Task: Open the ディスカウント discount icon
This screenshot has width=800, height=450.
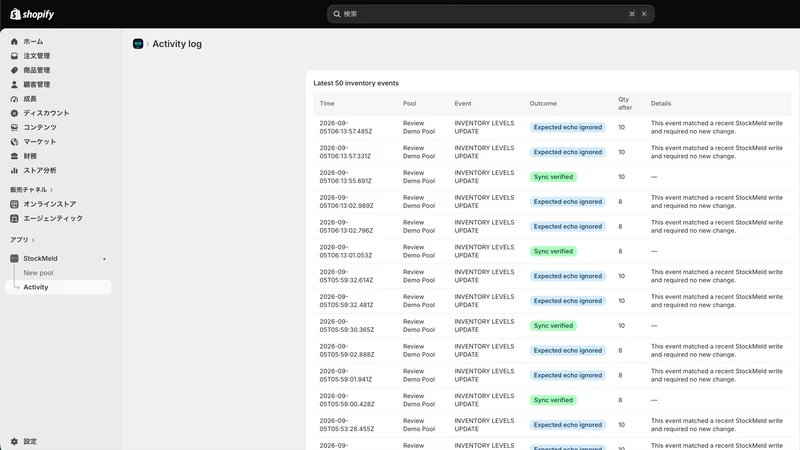Action: click(14, 113)
